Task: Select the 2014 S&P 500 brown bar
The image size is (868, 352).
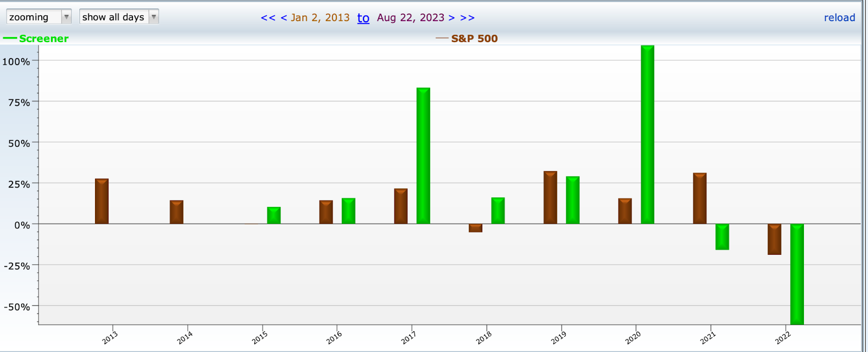Action: (x=176, y=212)
